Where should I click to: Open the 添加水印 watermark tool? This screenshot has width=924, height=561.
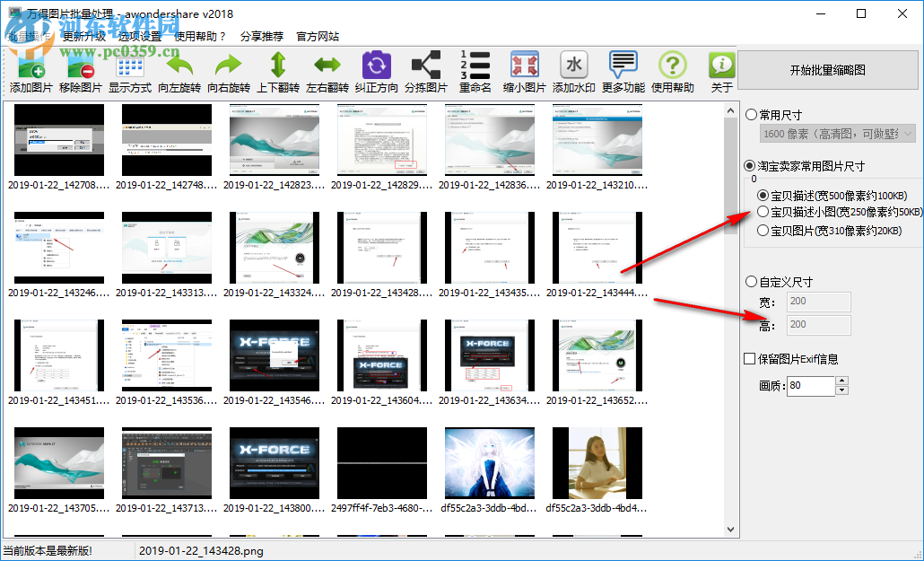[574, 72]
